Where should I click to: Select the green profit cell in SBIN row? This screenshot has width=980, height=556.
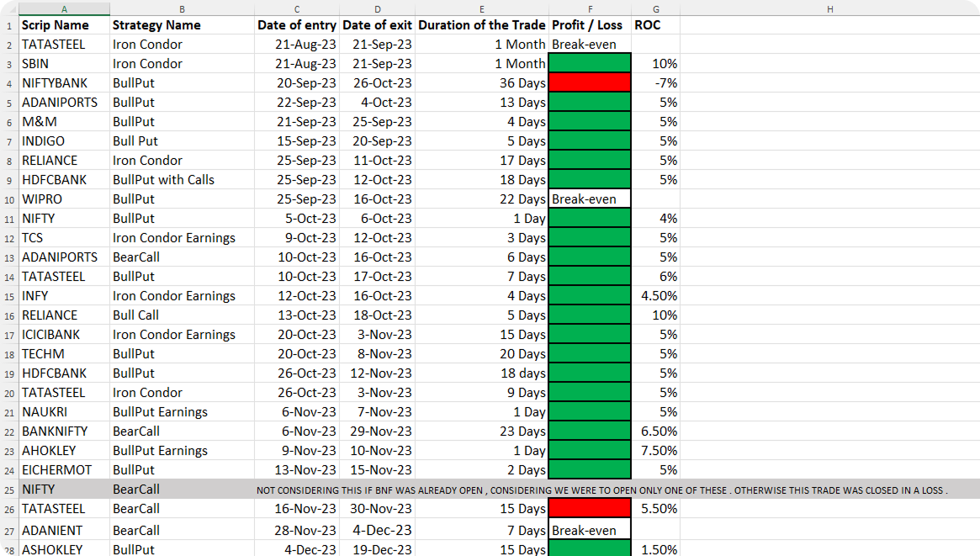click(x=589, y=63)
